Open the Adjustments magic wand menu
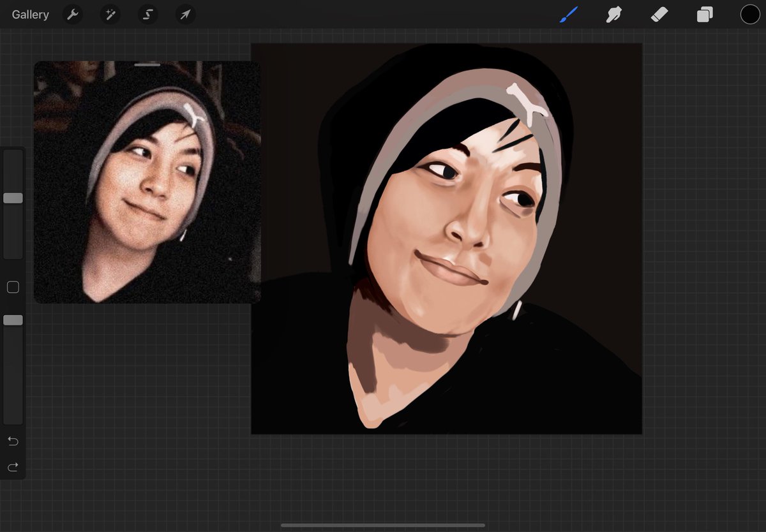This screenshot has width=766, height=532. [110, 14]
